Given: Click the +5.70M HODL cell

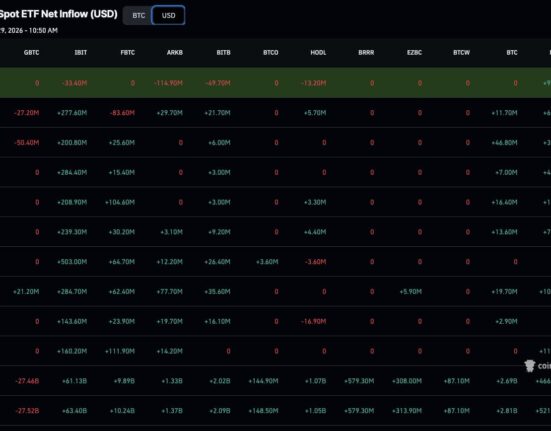Looking at the screenshot, I should click(315, 113).
